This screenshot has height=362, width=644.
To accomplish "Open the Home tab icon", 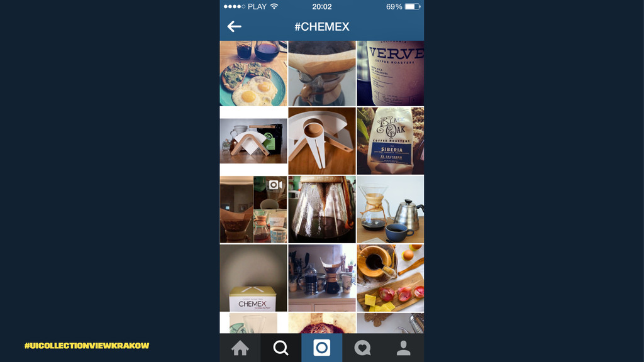I will [x=240, y=348].
